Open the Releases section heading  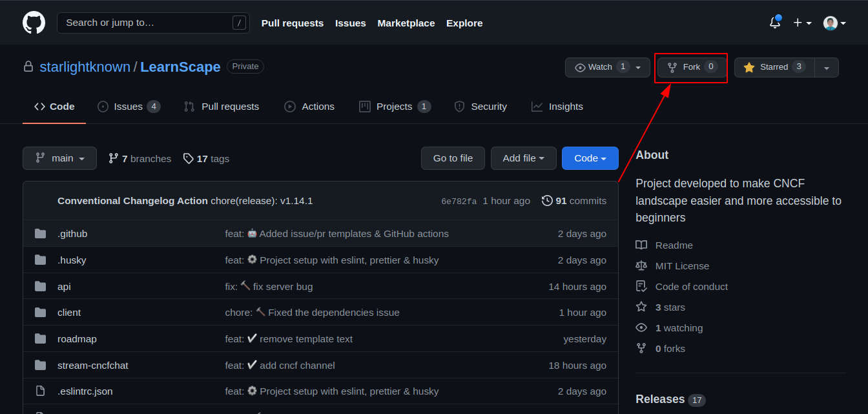click(660, 399)
